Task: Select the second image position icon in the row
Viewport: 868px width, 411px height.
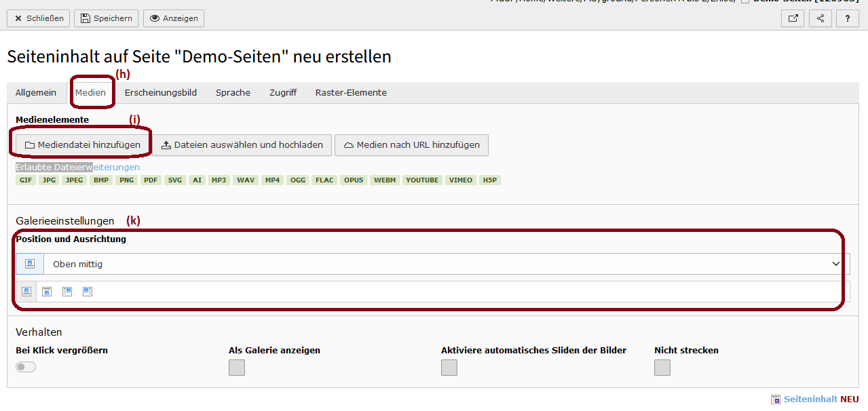Action: click(x=47, y=292)
